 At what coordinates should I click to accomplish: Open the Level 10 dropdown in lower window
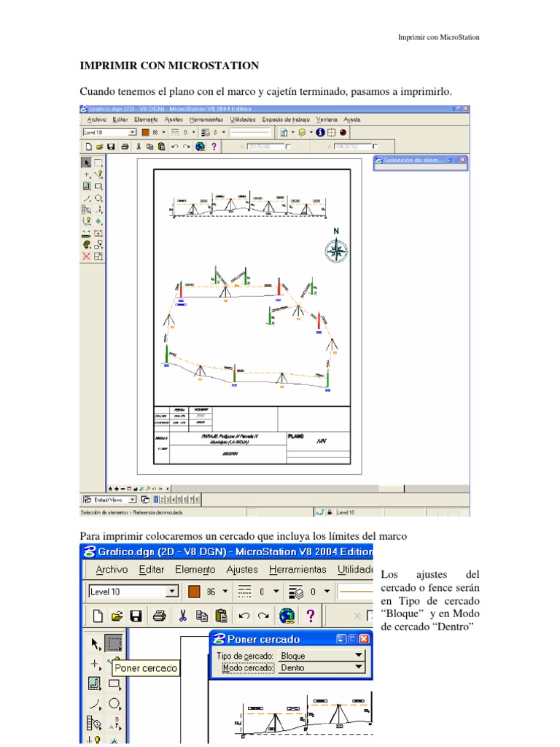coord(133,592)
